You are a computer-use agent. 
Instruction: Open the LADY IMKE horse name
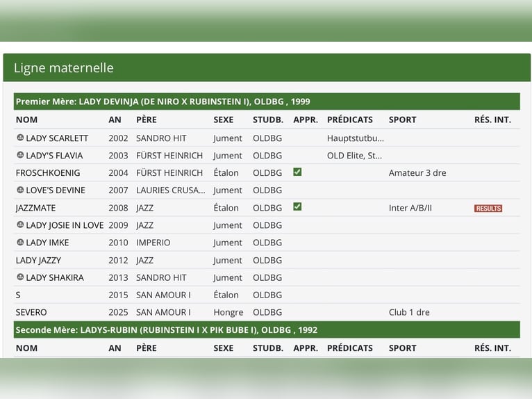click(47, 243)
